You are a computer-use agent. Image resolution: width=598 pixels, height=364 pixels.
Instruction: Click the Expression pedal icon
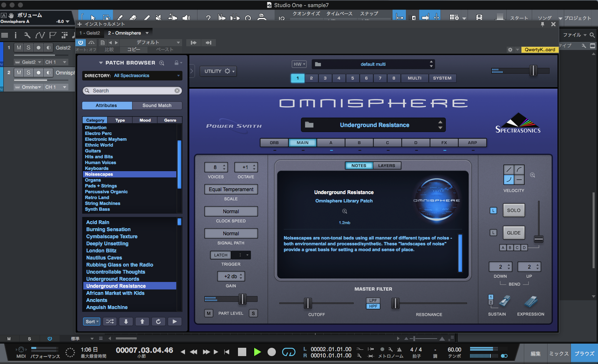[531, 301]
